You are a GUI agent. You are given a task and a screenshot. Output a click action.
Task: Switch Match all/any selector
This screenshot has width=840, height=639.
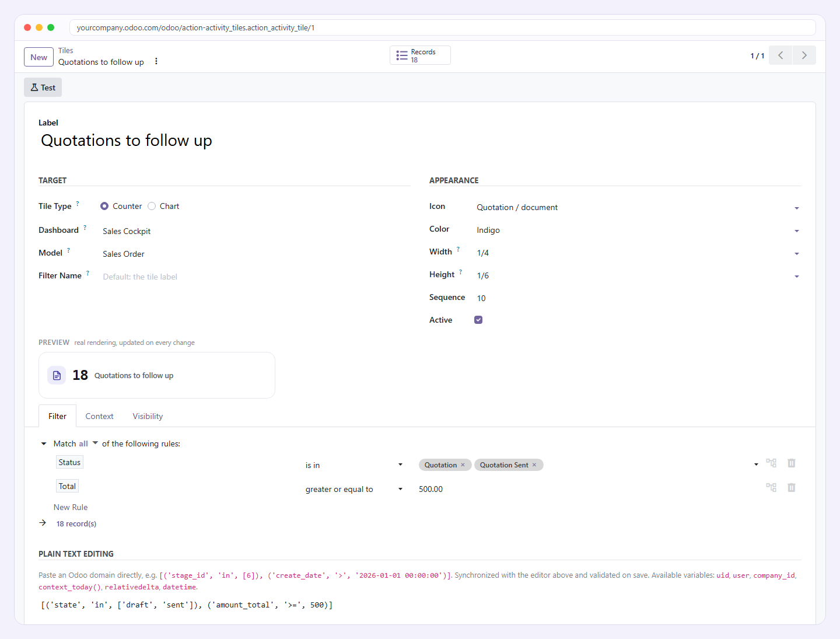pos(89,444)
